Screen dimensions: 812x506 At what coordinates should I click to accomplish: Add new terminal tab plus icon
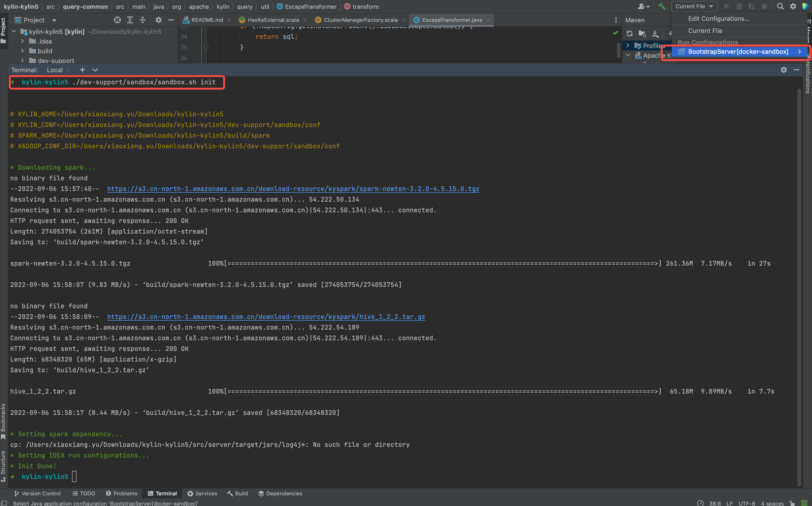[82, 70]
